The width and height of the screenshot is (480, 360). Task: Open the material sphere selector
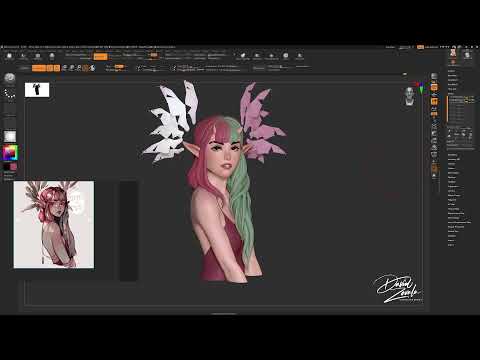(x=10, y=136)
